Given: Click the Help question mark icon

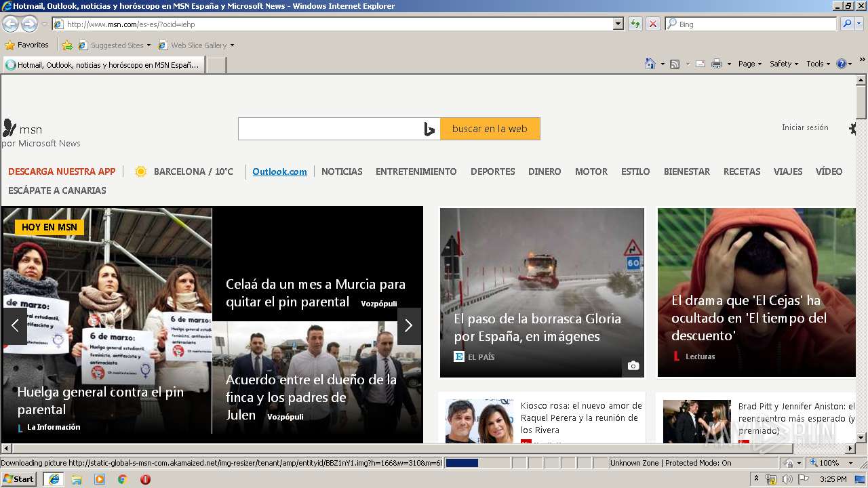Looking at the screenshot, I should (842, 64).
